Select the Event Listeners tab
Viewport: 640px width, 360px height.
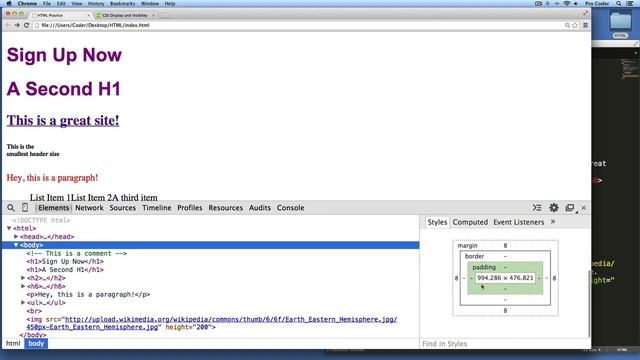[518, 222]
